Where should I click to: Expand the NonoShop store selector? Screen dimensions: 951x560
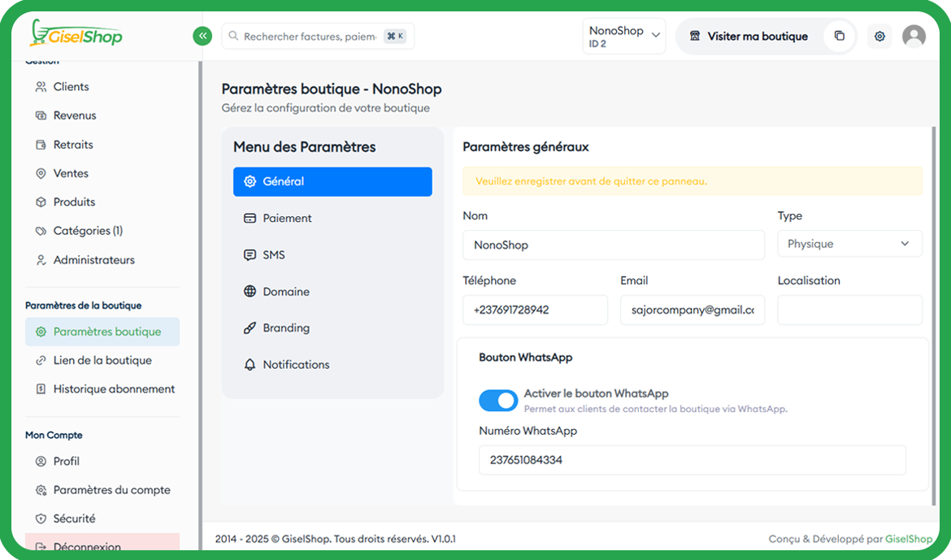(x=623, y=37)
